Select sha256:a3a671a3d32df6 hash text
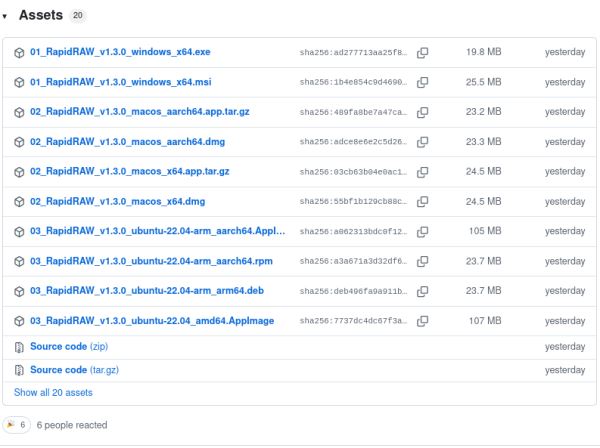600x448 pixels. [x=353, y=261]
